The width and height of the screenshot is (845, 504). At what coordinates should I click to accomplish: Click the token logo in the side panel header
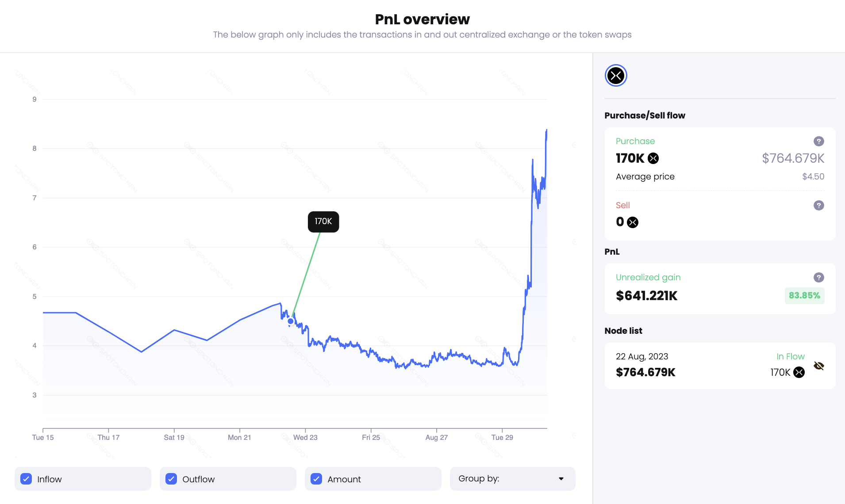(616, 76)
